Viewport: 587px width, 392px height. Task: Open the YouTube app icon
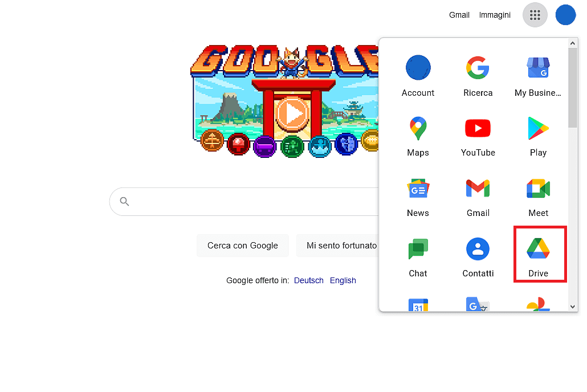pyautogui.click(x=478, y=136)
